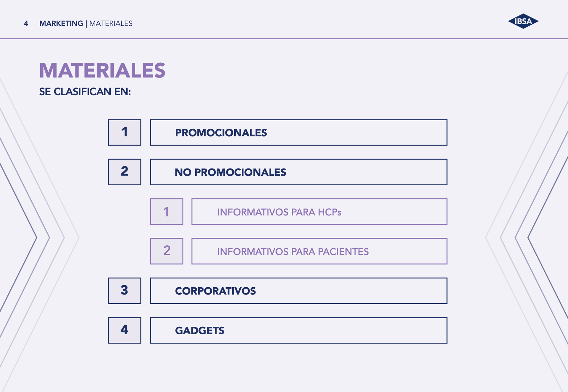Select the GADGETS box

[x=298, y=331]
